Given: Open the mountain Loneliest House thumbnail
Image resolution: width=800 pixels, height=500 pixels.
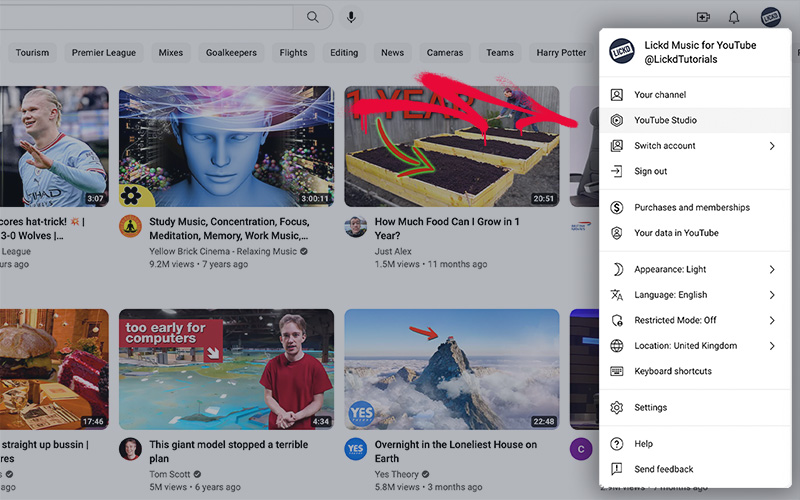Looking at the screenshot, I should pos(452,369).
